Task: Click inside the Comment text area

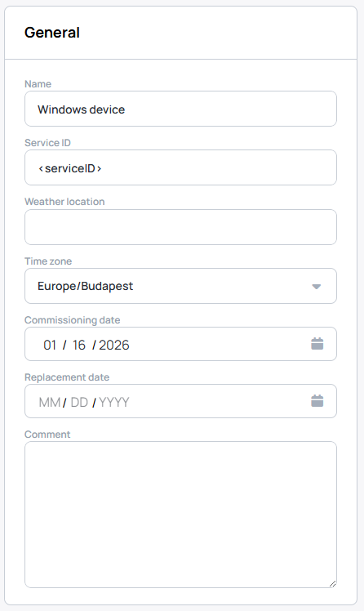Action: (x=180, y=515)
